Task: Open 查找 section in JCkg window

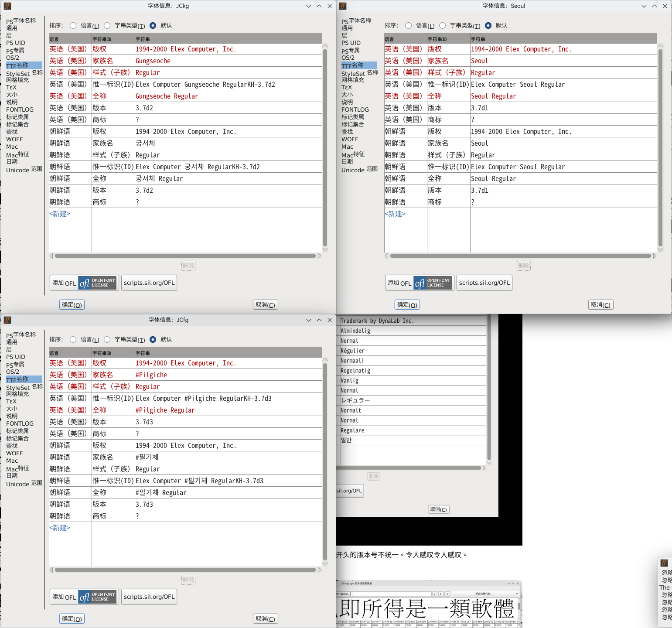Action: click(x=12, y=132)
